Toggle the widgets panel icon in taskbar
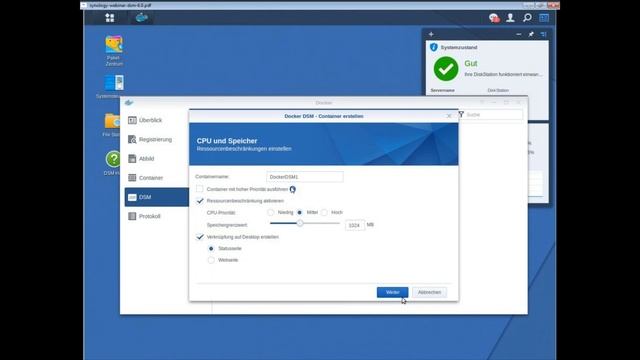640x360 pixels. (x=544, y=18)
